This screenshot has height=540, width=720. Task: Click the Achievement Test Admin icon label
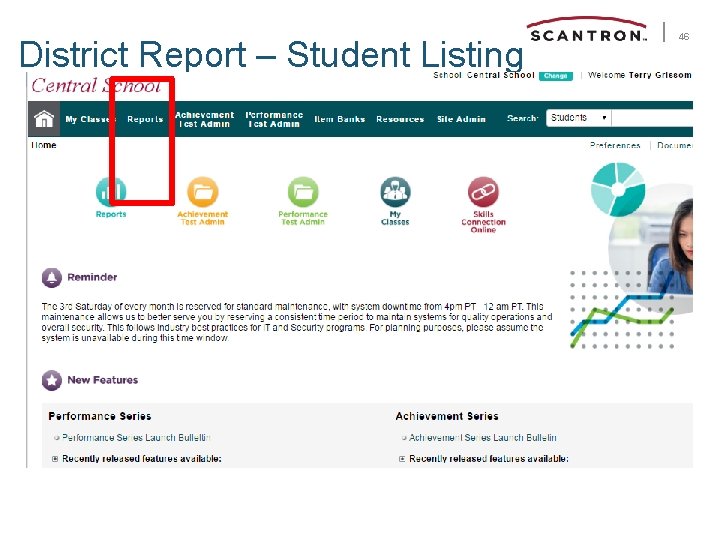[202, 218]
